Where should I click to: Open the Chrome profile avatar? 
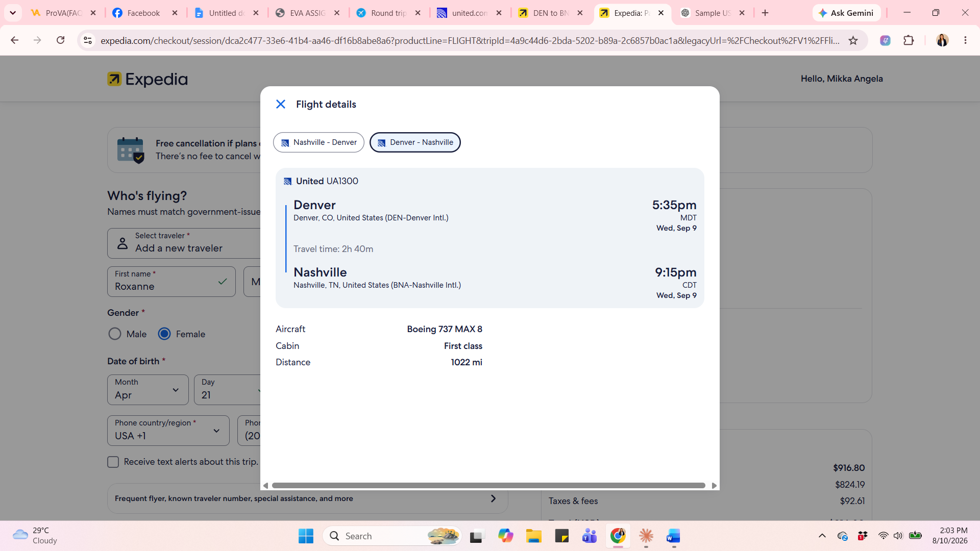pos(942,40)
